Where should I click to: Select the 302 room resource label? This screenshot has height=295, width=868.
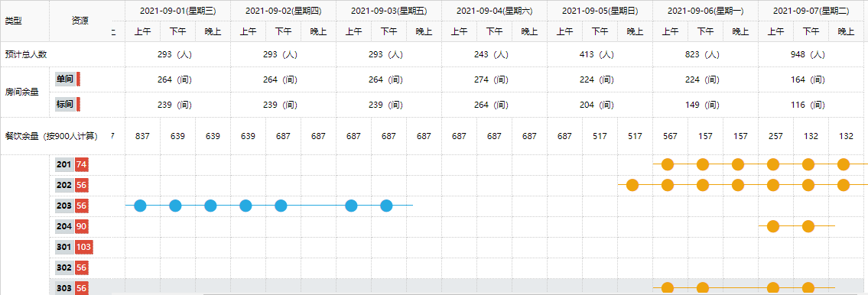pos(65,268)
